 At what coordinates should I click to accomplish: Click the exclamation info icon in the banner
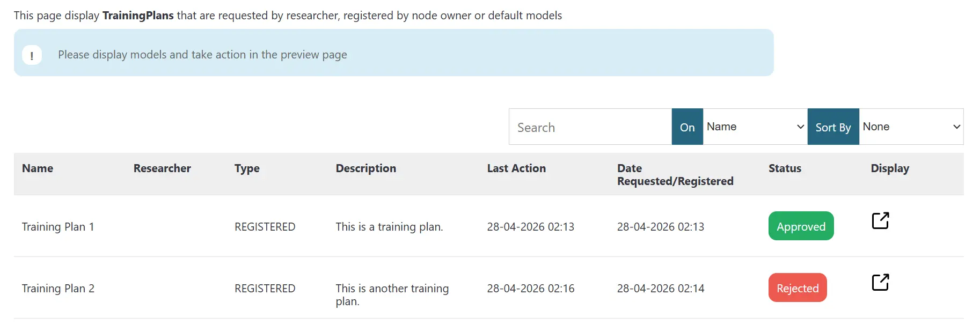[x=32, y=55]
